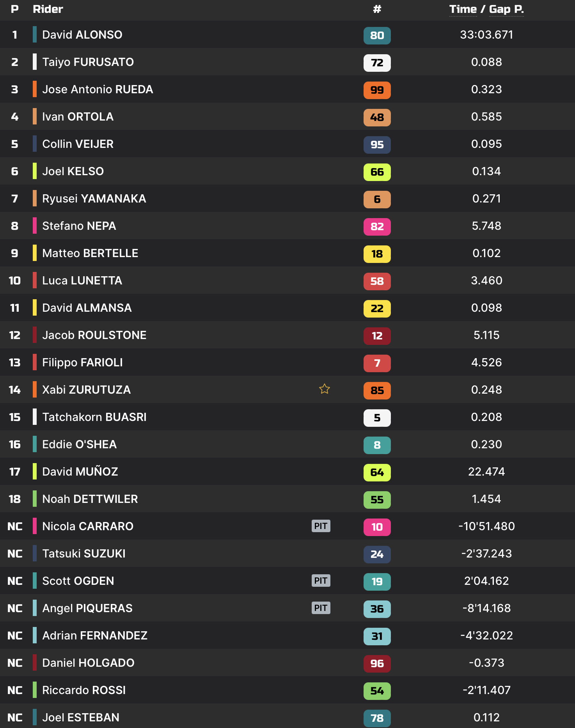Image resolution: width=575 pixels, height=728 pixels.
Task: Click the color stripe next to Jose Antonio RUEDA
Action: click(35, 89)
